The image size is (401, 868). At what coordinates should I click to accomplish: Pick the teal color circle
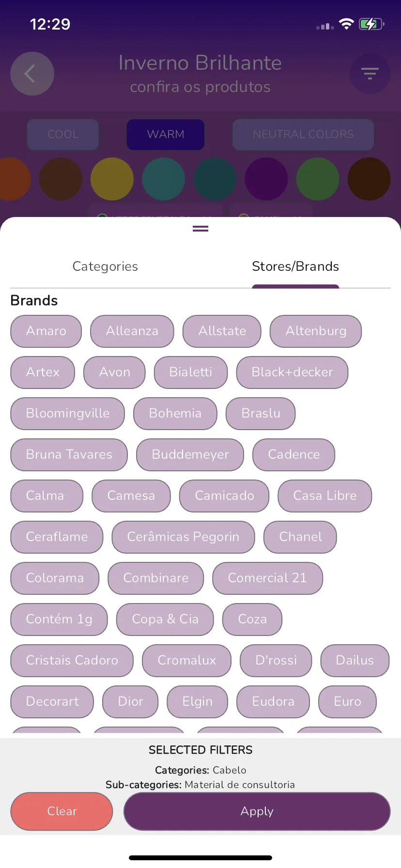pos(164,179)
